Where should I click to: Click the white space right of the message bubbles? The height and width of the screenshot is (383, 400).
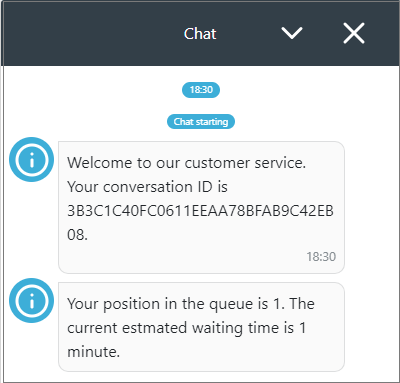[371, 233]
